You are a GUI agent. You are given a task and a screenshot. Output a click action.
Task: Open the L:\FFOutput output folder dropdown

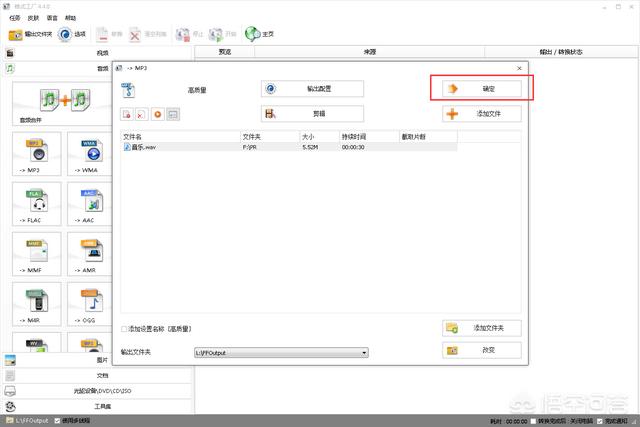point(281,352)
